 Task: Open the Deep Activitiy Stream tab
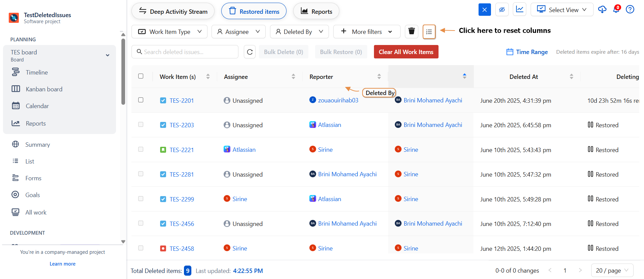click(x=173, y=11)
